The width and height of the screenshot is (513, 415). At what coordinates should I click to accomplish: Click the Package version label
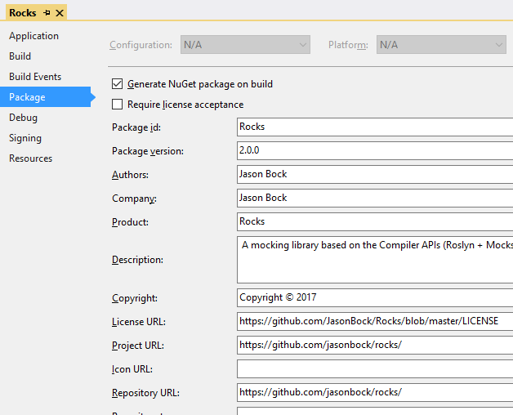pos(148,151)
